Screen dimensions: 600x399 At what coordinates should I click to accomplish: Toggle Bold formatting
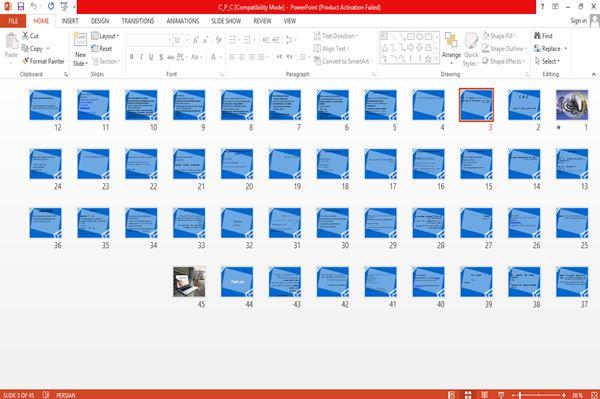pos(132,57)
